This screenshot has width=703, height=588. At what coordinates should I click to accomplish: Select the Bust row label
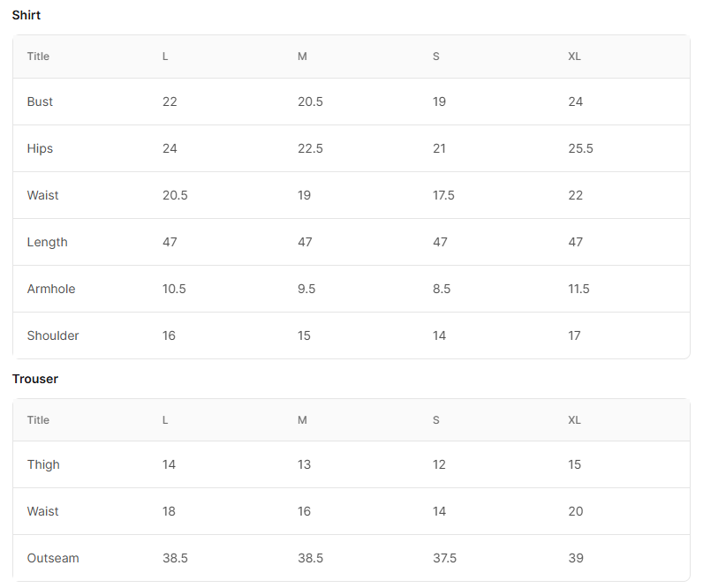pos(40,102)
